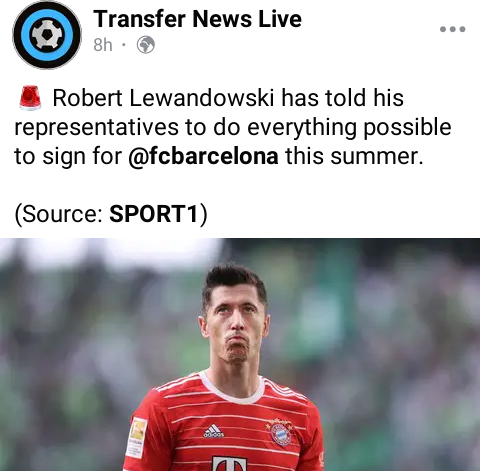480x471 pixels.
Task: Click the Telekom T logo on jersey
Action: click(x=230, y=464)
